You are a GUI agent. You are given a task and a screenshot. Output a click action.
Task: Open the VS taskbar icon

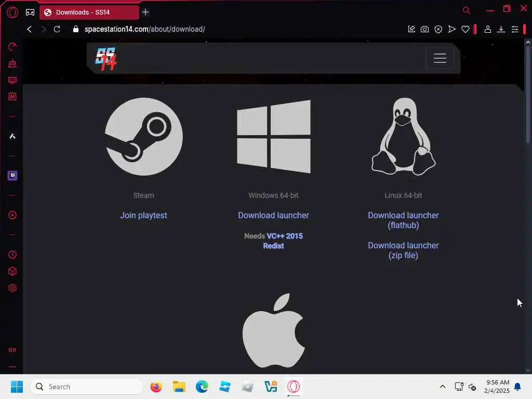[271, 387]
